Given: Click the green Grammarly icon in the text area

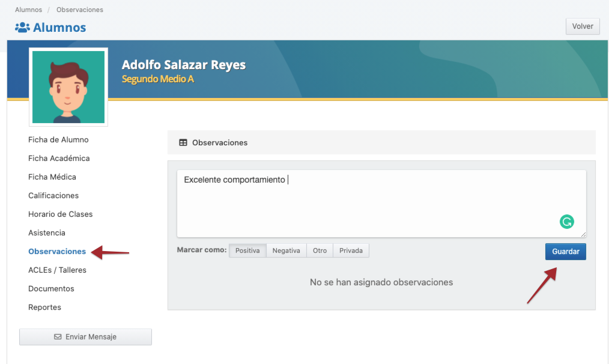Looking at the screenshot, I should (567, 222).
